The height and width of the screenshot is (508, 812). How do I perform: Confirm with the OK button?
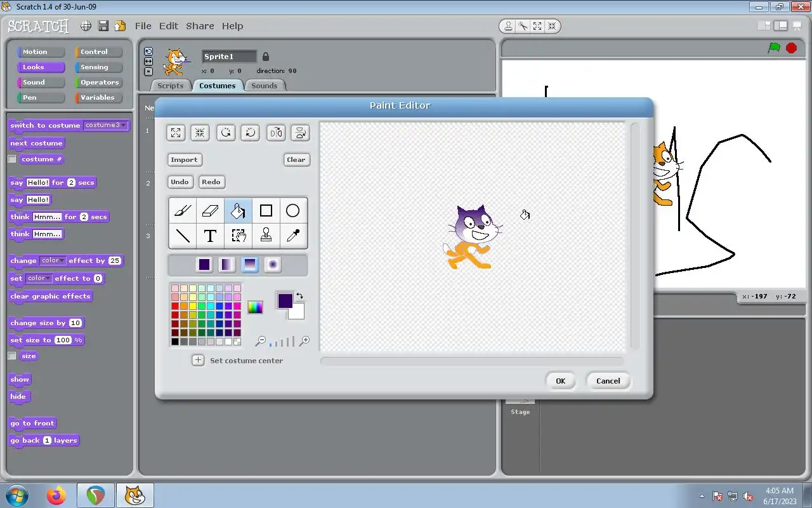click(x=561, y=381)
